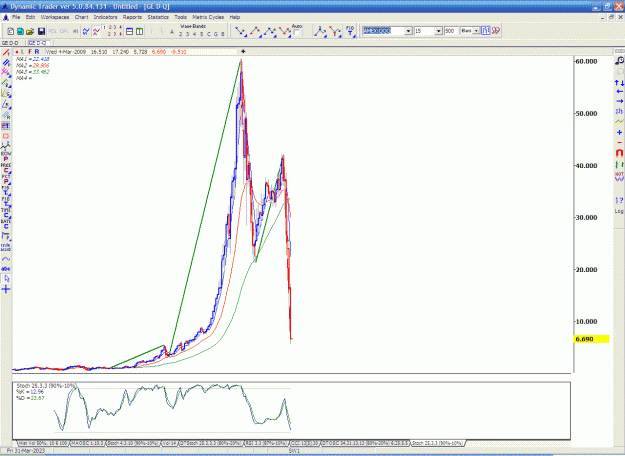This screenshot has width=625, height=456.
Task: Switch to the second GE D-Q chart tab
Action: coord(37,43)
